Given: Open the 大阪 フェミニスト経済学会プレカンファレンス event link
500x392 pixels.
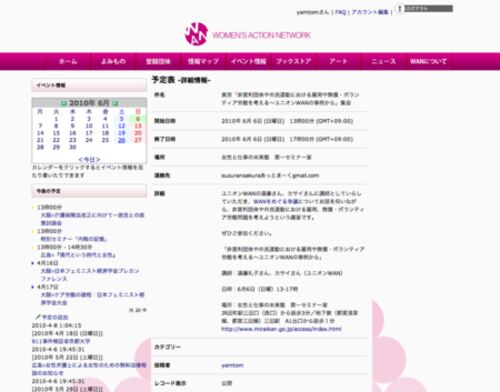Looking at the screenshot, I should (x=90, y=275).
